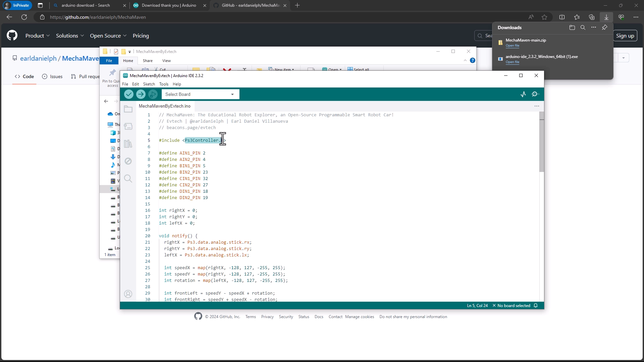Open the Arduino IDE File menu
Image resolution: width=644 pixels, height=362 pixels.
coord(125,84)
